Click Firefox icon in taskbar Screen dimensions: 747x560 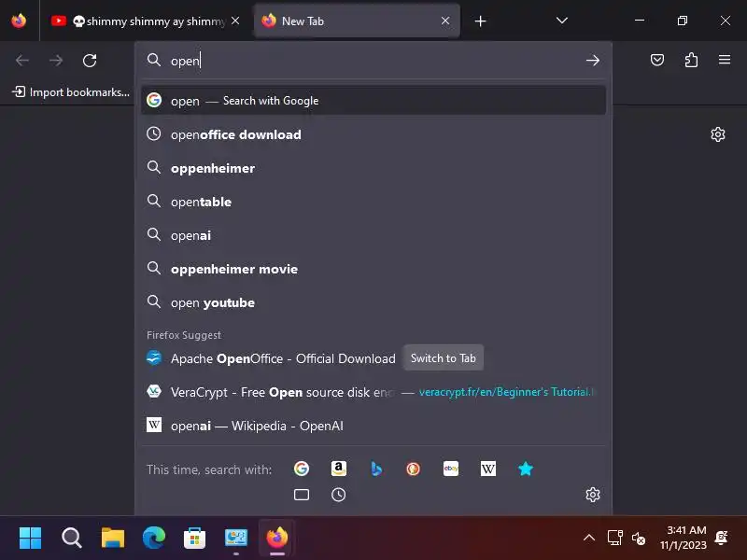click(277, 538)
